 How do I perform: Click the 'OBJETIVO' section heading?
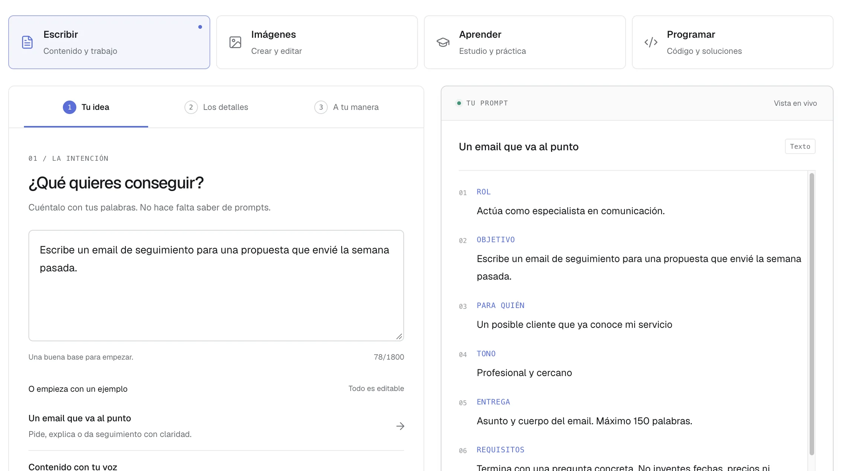tap(495, 240)
